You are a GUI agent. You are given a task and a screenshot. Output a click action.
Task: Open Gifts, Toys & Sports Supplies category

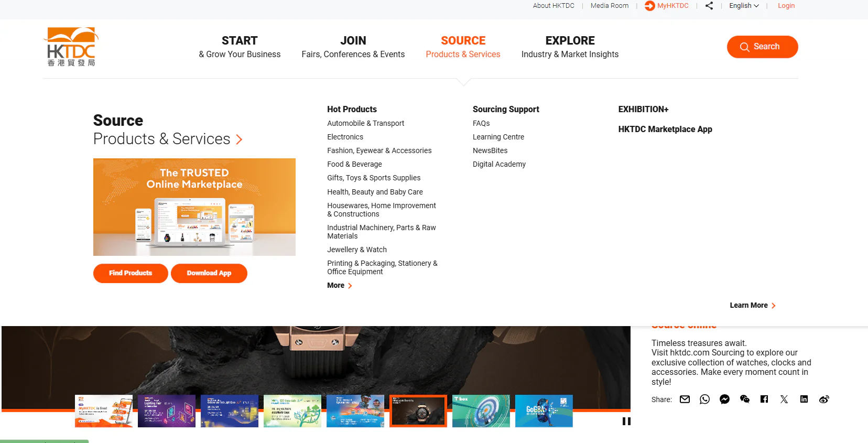pyautogui.click(x=374, y=178)
